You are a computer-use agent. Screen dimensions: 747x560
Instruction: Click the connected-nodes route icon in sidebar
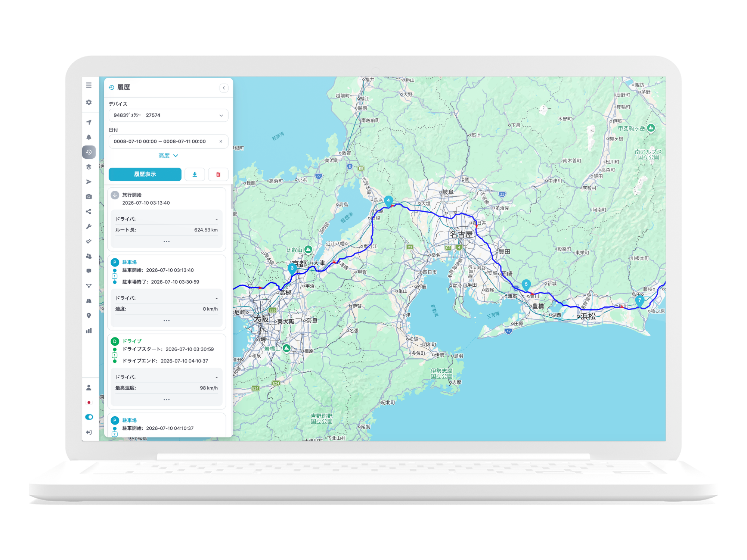(89, 286)
